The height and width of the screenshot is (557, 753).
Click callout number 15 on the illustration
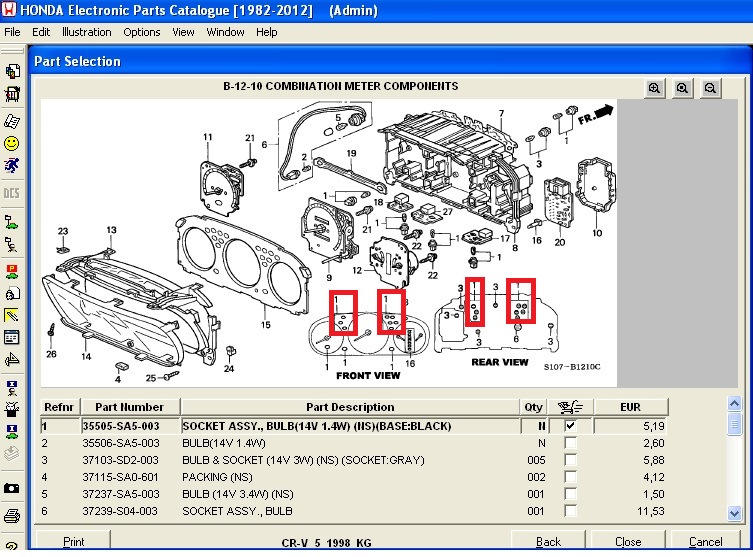coord(266,325)
